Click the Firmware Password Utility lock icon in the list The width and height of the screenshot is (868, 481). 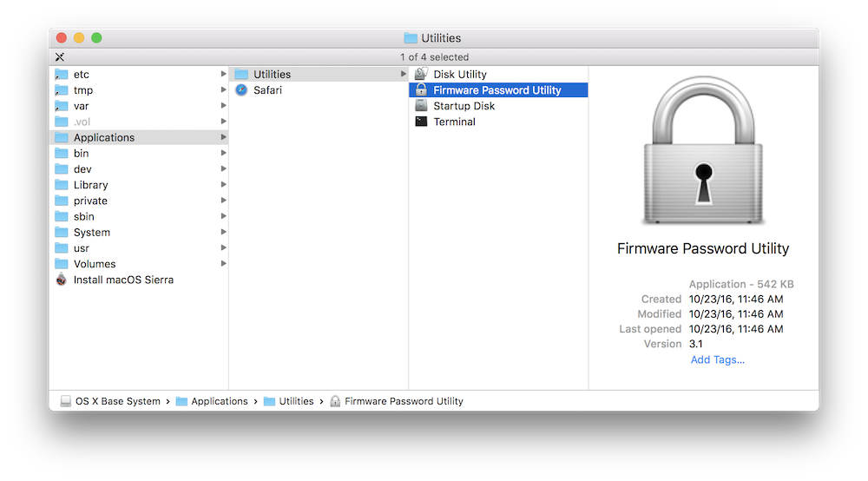point(421,90)
